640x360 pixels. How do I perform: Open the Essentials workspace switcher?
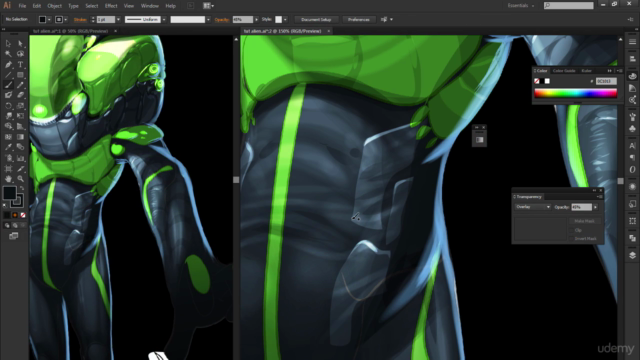click(521, 6)
